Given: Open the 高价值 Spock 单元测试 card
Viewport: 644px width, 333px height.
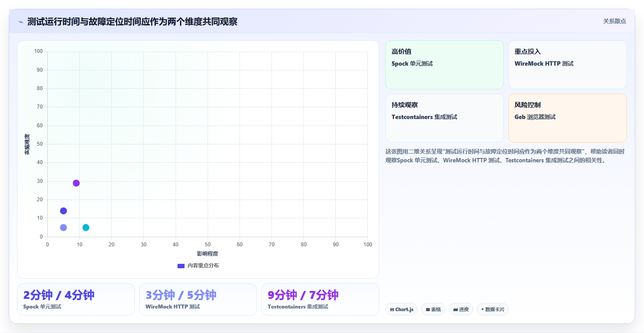Looking at the screenshot, I should point(444,65).
